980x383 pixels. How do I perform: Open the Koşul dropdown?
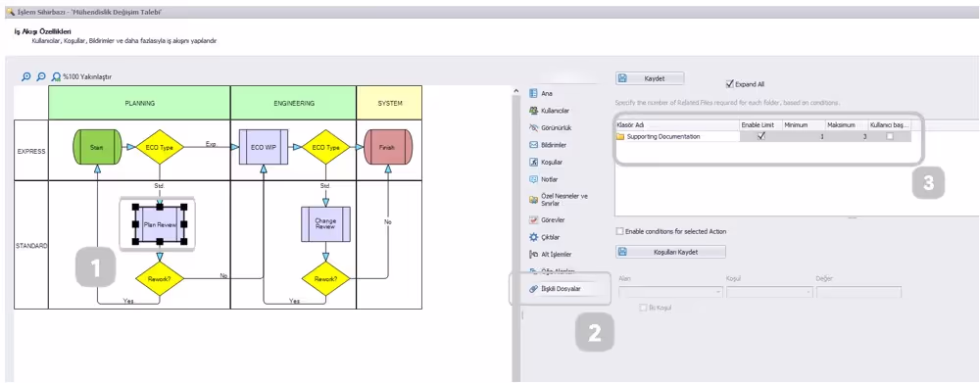coord(770,292)
